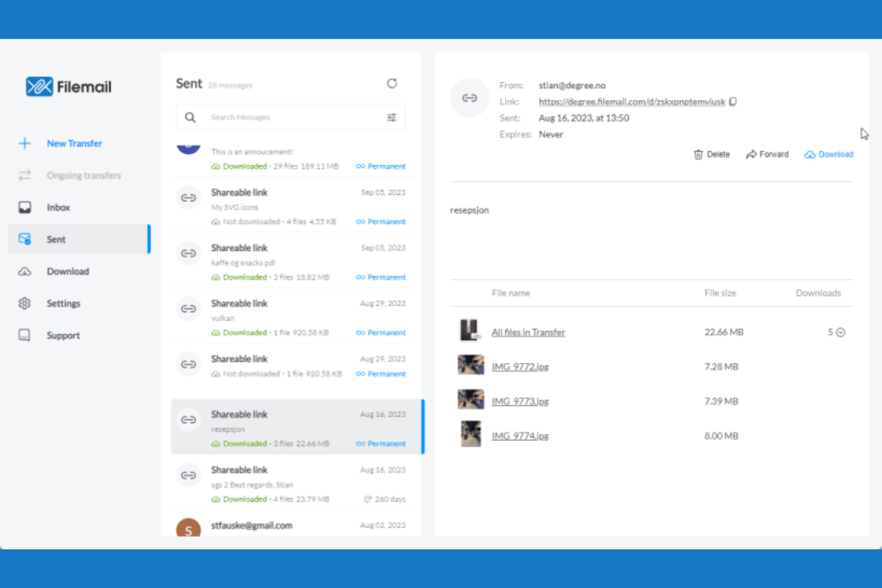Screen dimensions: 882x588
Task: Expand the downloads count for All files in Transfer
Action: [x=840, y=332]
